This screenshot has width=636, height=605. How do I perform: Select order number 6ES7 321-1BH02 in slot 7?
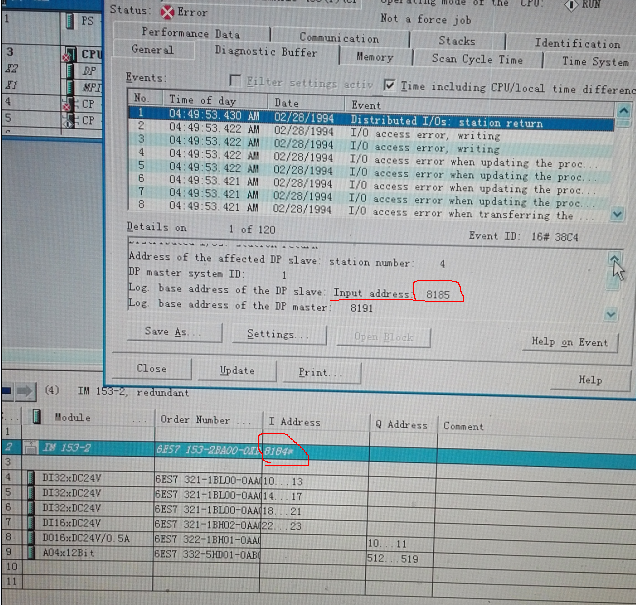tap(208, 525)
